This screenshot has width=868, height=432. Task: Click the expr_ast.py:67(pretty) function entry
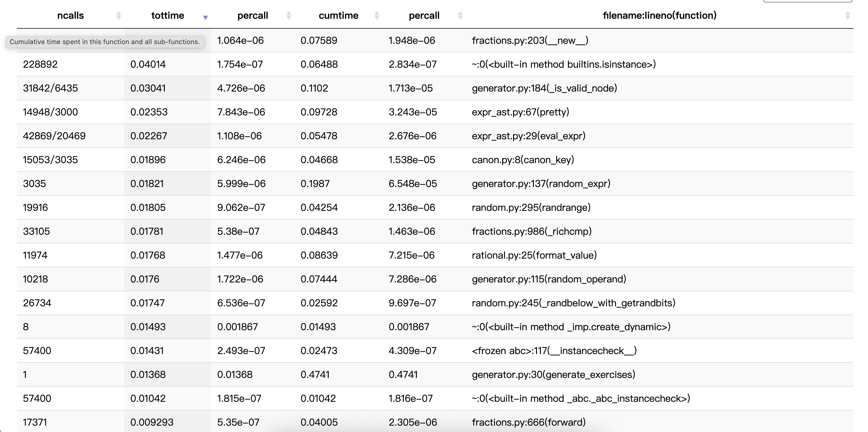click(520, 112)
